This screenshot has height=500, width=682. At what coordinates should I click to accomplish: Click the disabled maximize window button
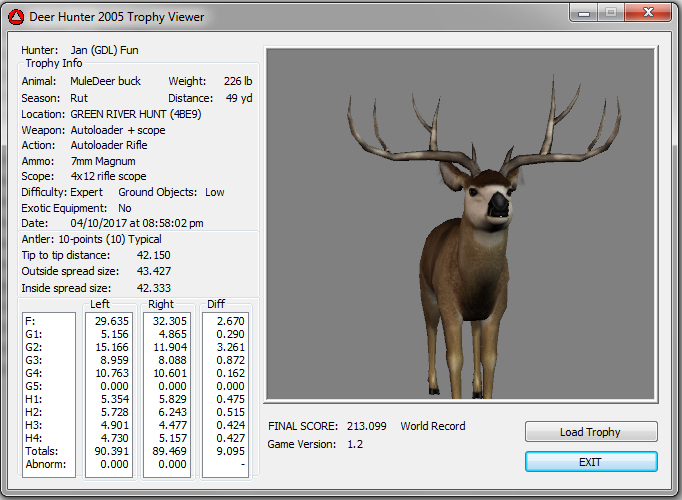(x=612, y=12)
